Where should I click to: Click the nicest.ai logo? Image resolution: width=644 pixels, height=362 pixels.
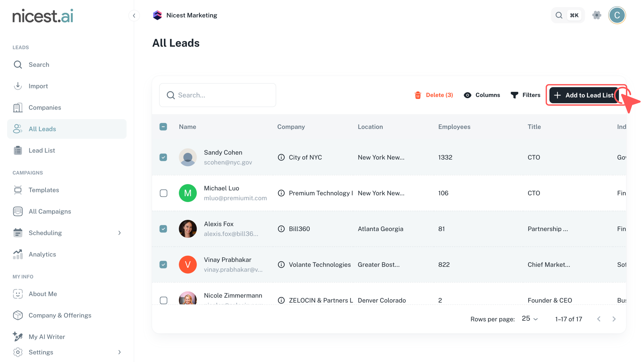pos(43,16)
